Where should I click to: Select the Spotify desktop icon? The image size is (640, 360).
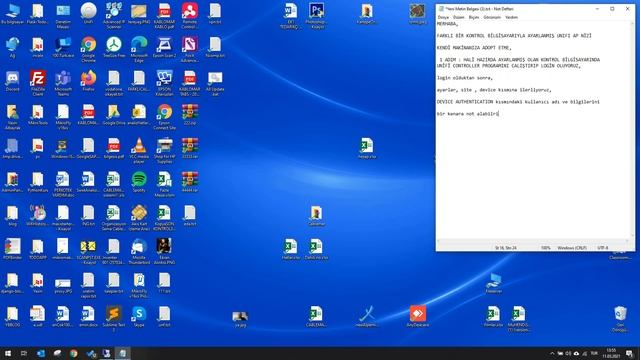[139, 182]
